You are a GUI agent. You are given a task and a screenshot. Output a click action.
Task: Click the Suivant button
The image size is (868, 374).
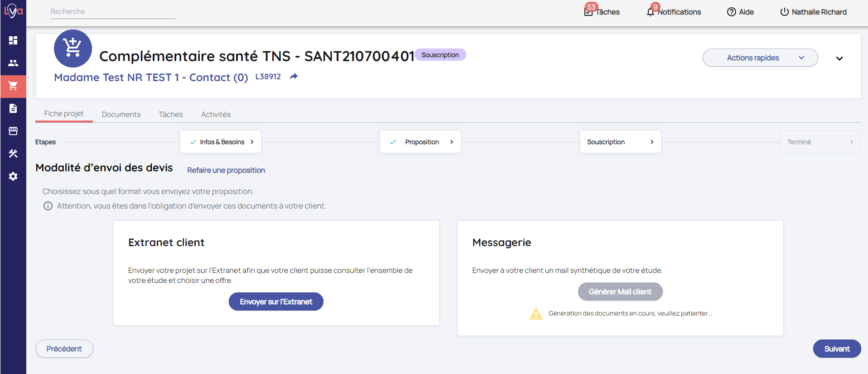(836, 349)
